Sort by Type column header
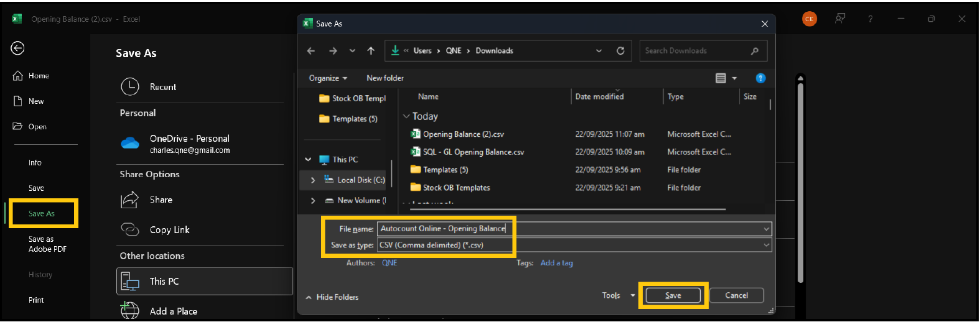This screenshot has width=980, height=322. [676, 97]
